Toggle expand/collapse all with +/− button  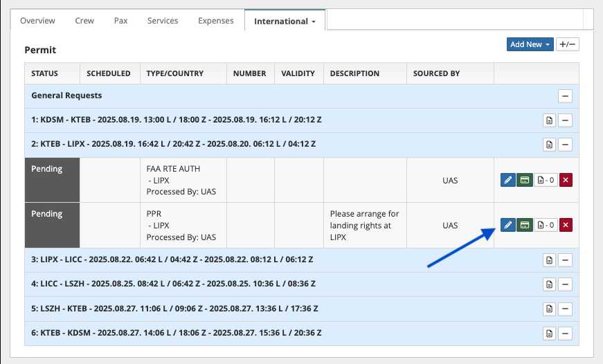pos(567,44)
